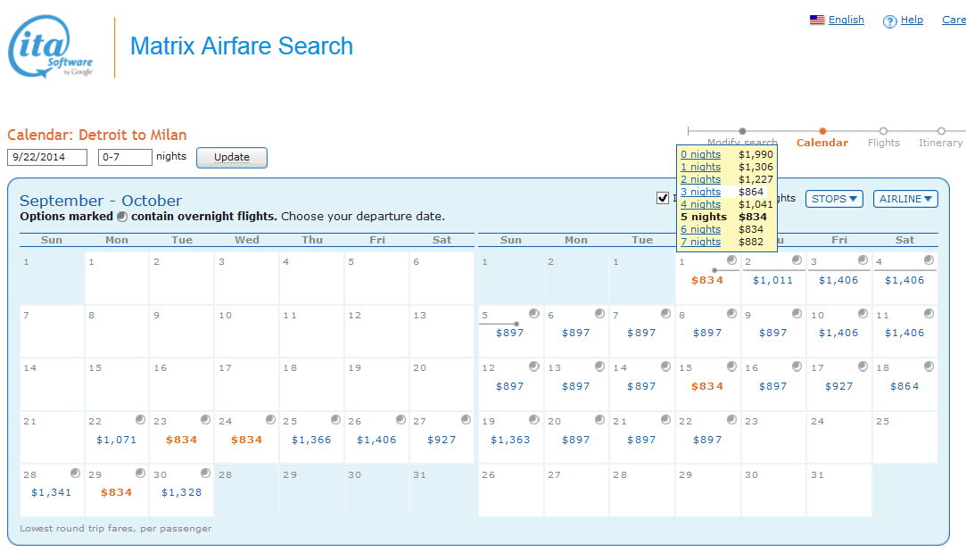The height and width of the screenshot is (560, 966).
Task: Click the US flag language icon
Action: (816, 21)
